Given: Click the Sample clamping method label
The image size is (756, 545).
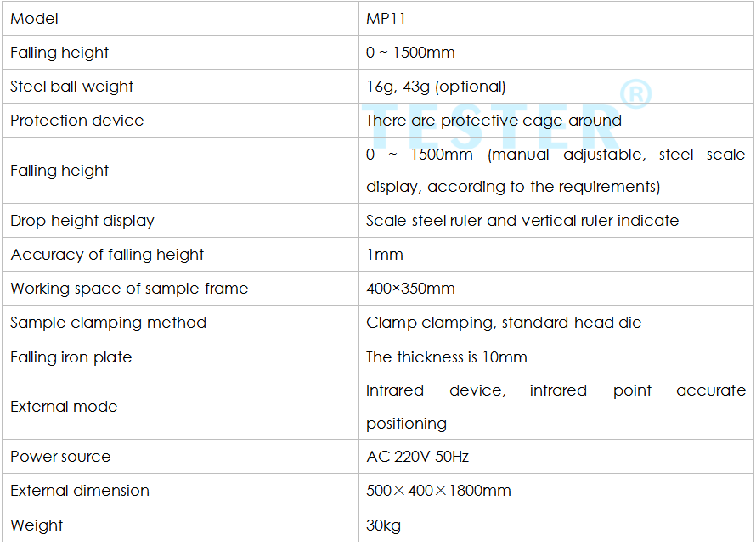Looking at the screenshot, I should [109, 323].
